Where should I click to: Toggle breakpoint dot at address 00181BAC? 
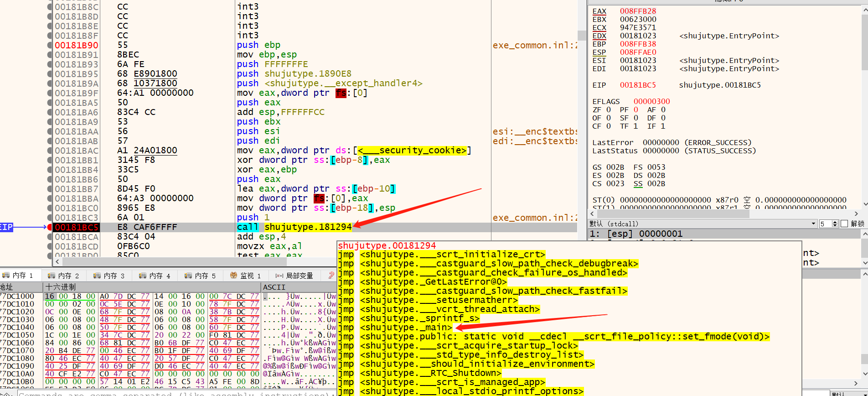pos(50,151)
